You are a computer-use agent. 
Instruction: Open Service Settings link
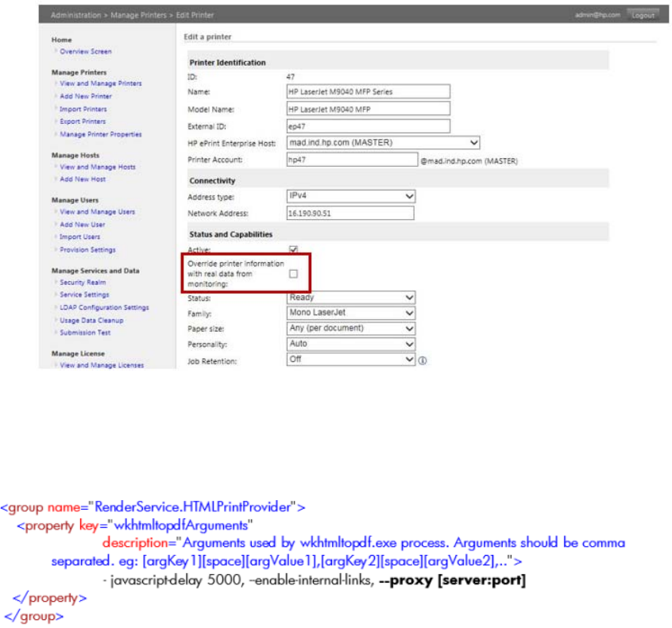[84, 295]
